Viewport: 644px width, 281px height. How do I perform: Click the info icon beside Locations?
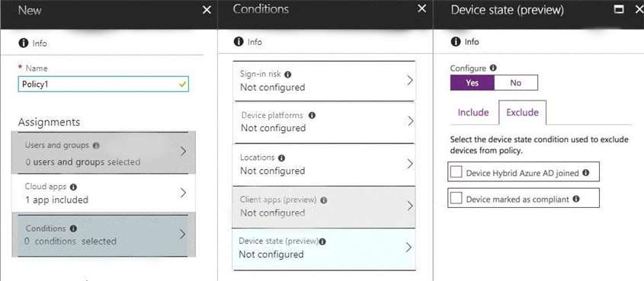[x=281, y=158]
